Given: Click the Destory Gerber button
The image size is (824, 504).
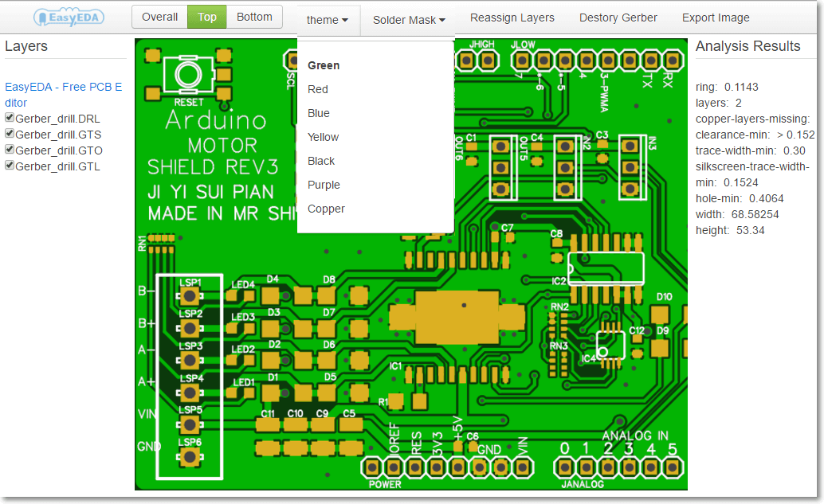Looking at the screenshot, I should (618, 16).
